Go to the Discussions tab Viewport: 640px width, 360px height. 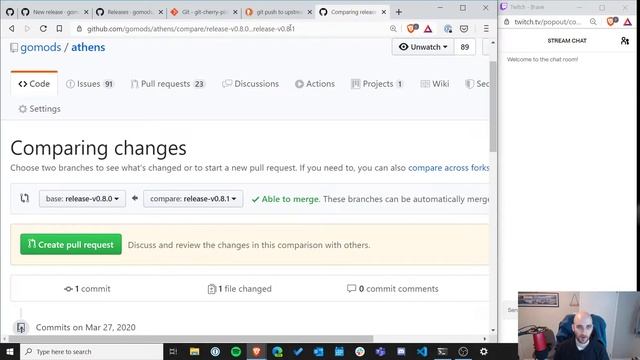pyautogui.click(x=251, y=84)
